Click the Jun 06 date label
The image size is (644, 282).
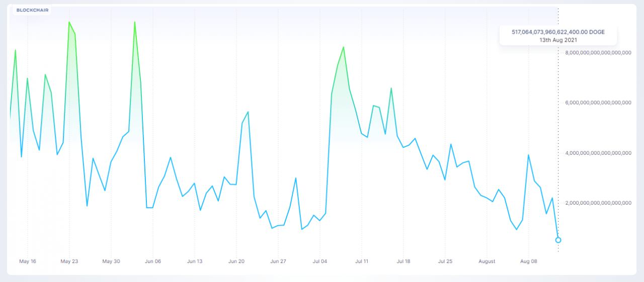click(x=153, y=261)
